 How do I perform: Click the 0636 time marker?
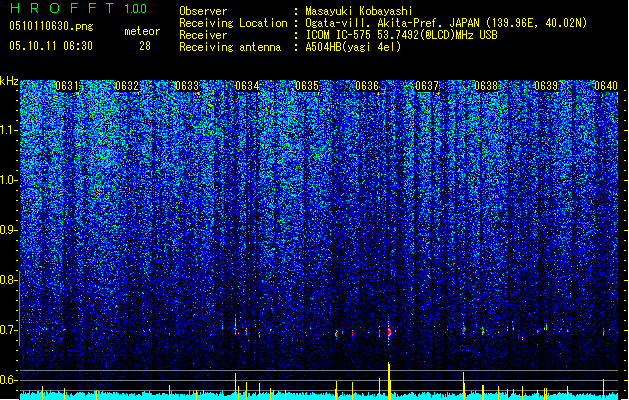(367, 86)
